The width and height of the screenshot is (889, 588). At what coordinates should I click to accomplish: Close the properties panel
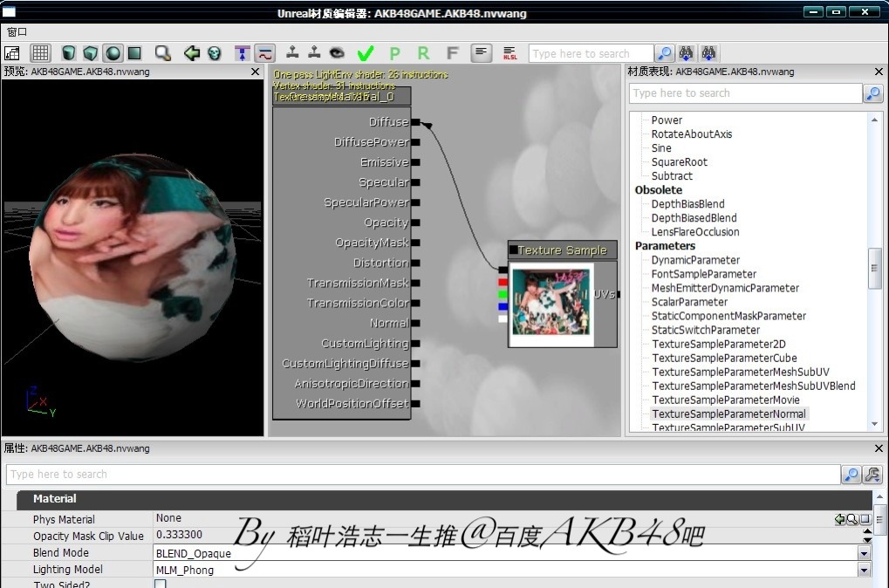click(x=879, y=448)
